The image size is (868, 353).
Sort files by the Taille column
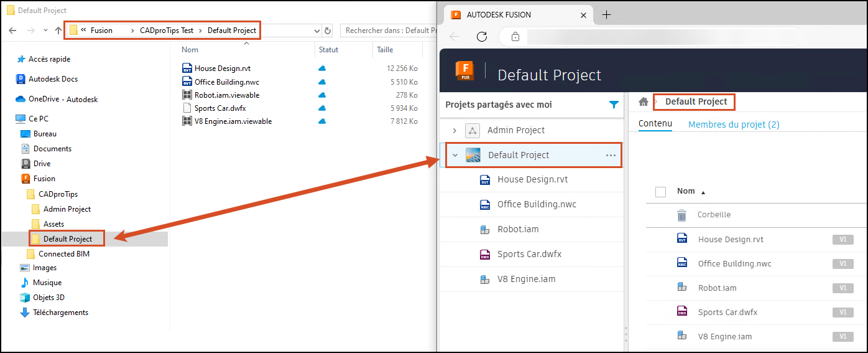tap(385, 50)
